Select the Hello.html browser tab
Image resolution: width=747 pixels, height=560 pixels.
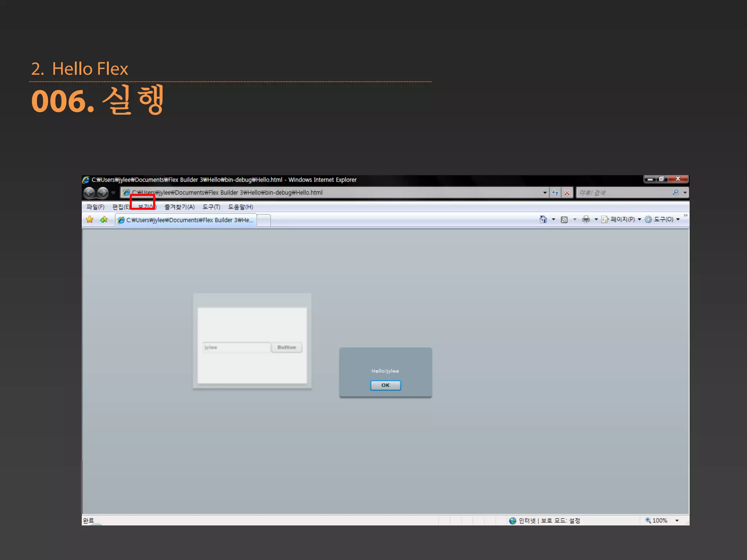(186, 220)
